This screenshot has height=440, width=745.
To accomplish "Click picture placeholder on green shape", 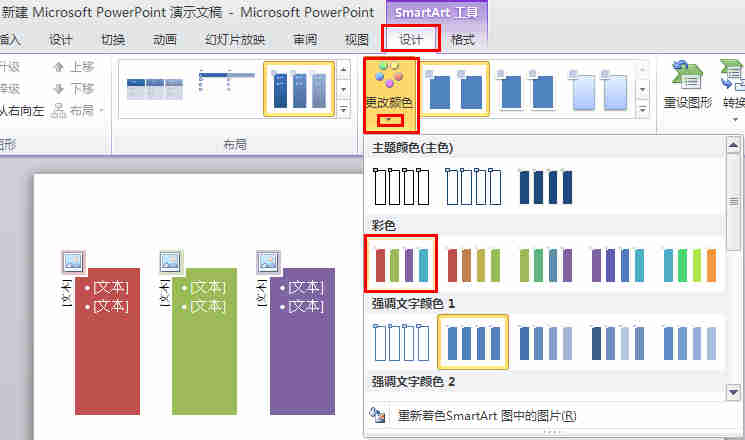I will coord(171,262).
